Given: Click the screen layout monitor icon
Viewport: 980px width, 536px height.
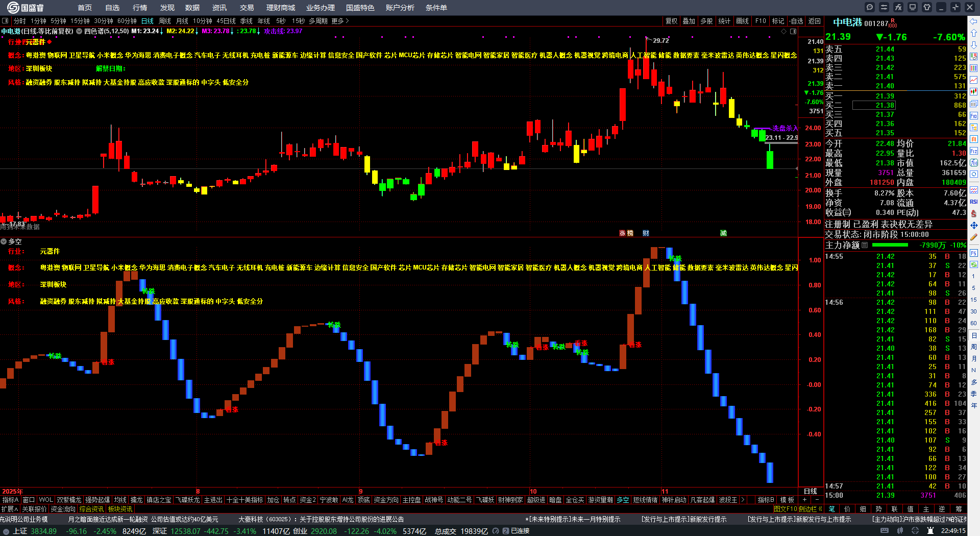Looking at the screenshot, I should [913, 7].
